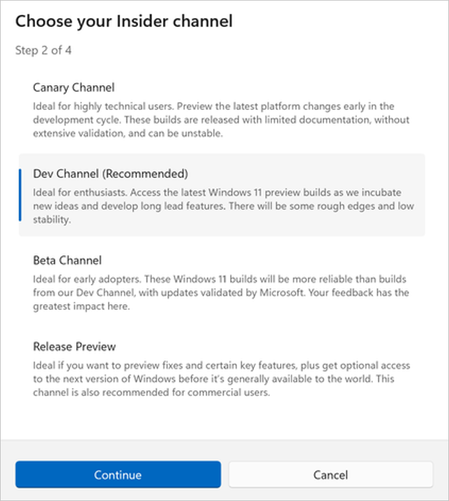Click the 'Choose your Insider channel' heading
This screenshot has height=501, width=449.
124,22
